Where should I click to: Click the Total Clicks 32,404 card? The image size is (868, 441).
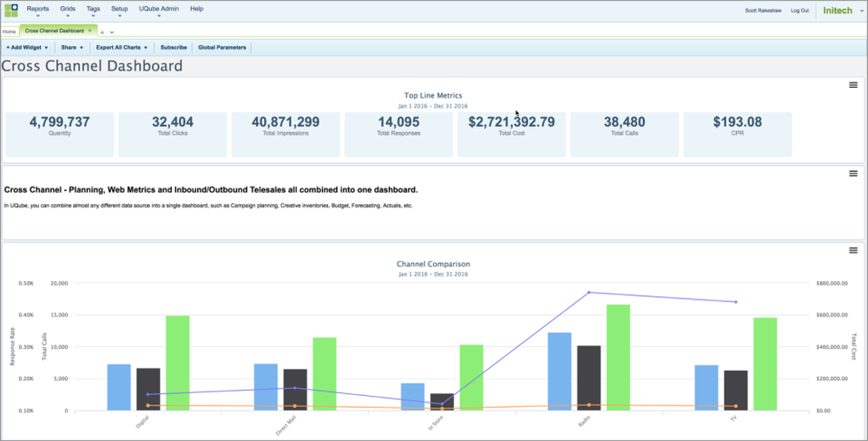(x=173, y=135)
